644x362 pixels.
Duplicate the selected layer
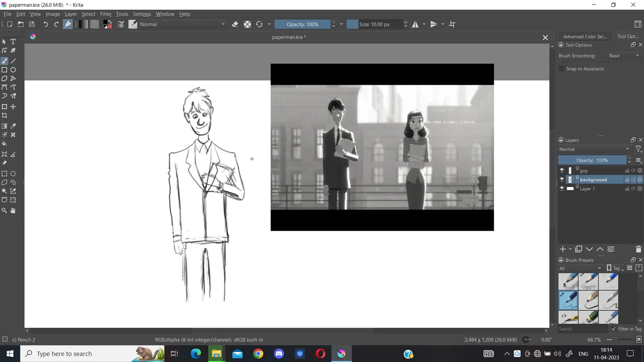tap(579, 249)
